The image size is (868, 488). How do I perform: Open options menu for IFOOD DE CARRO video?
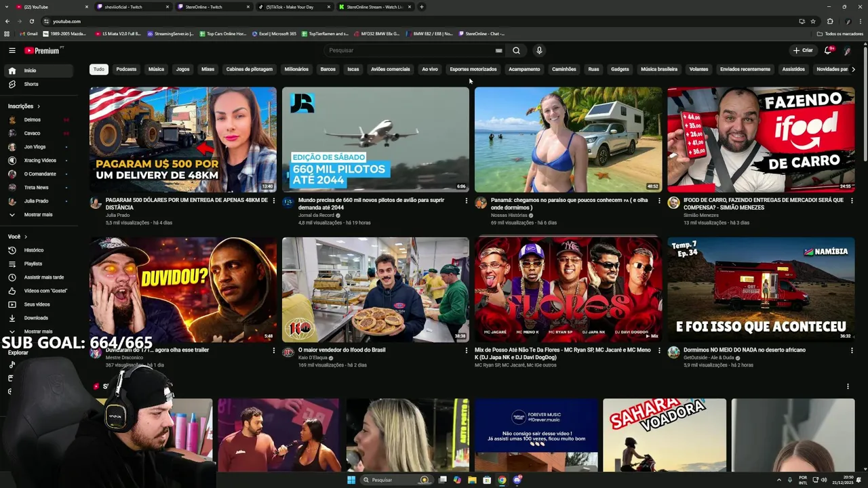852,201
